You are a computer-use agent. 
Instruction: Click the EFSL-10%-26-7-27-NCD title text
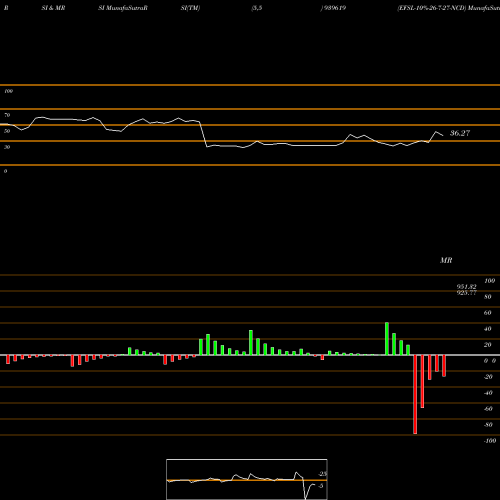432,8
